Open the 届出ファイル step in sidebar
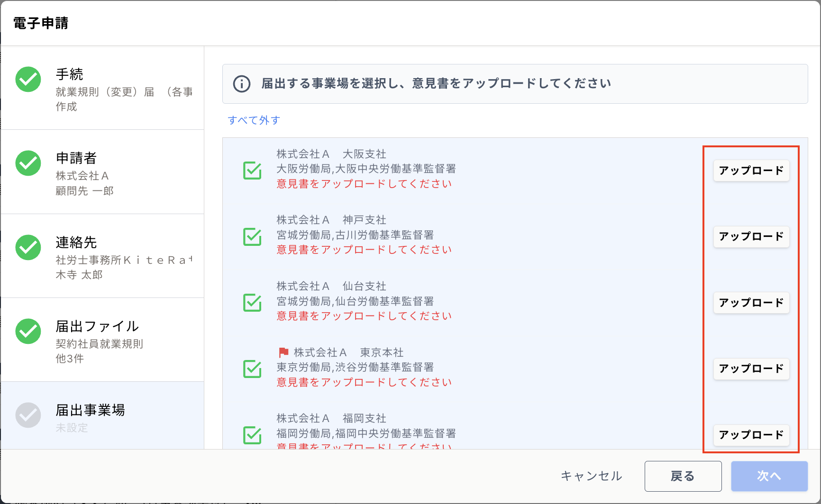 [x=102, y=340]
